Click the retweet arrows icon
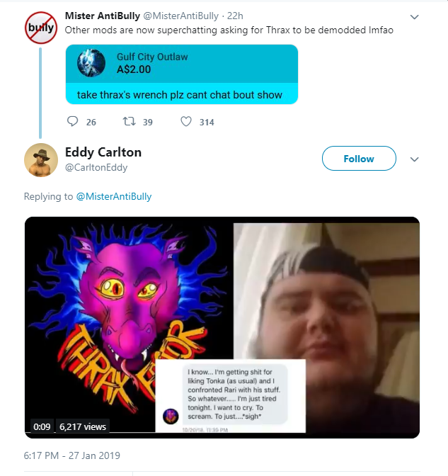448x476 pixels. point(129,121)
